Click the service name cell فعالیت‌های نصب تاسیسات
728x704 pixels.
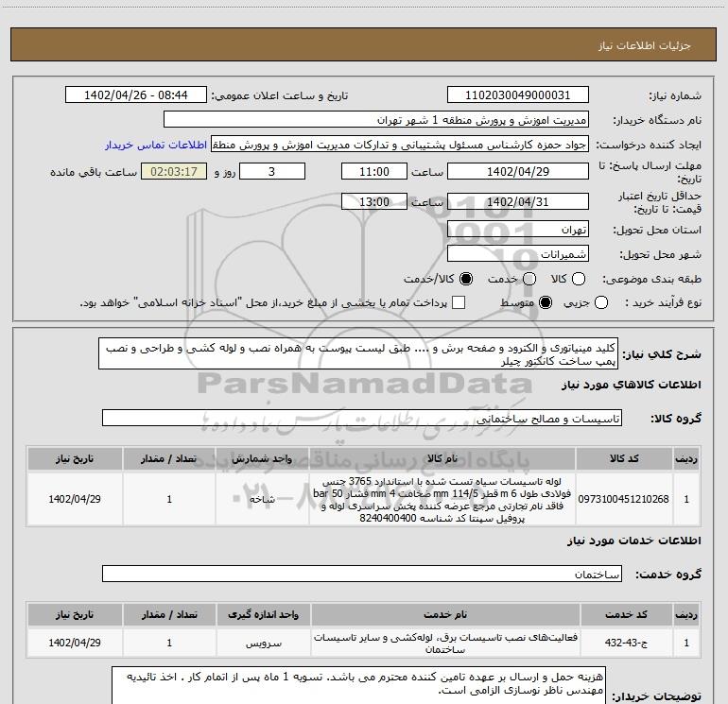click(445, 643)
